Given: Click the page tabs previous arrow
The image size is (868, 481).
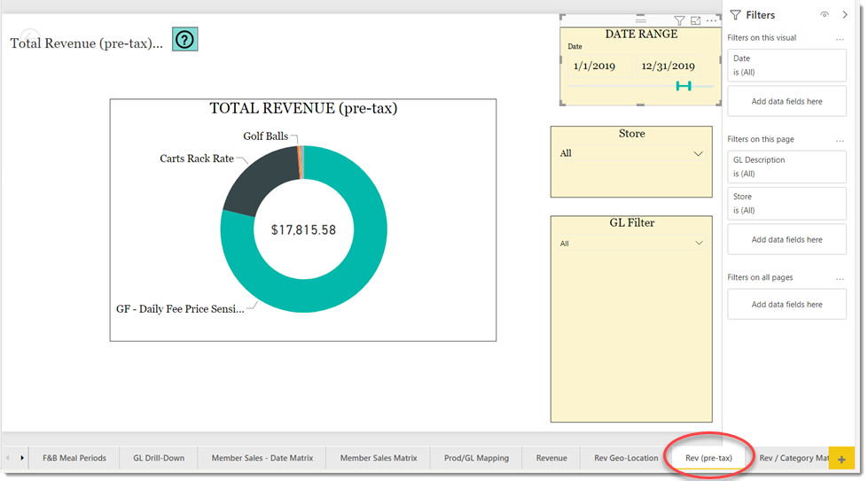Looking at the screenshot, I should click(x=8, y=458).
